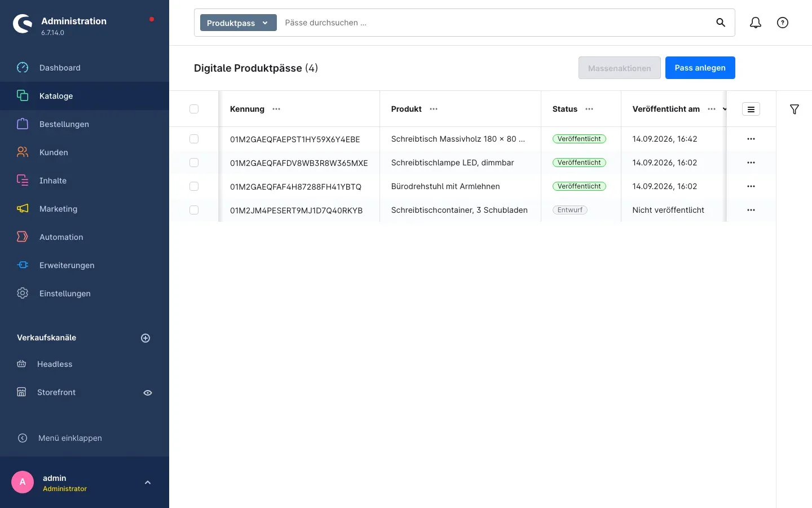The image size is (812, 508).
Task: Select the row 01M2GAEQFAEPST1HY59X6Y4EBE checkbox
Action: click(194, 139)
